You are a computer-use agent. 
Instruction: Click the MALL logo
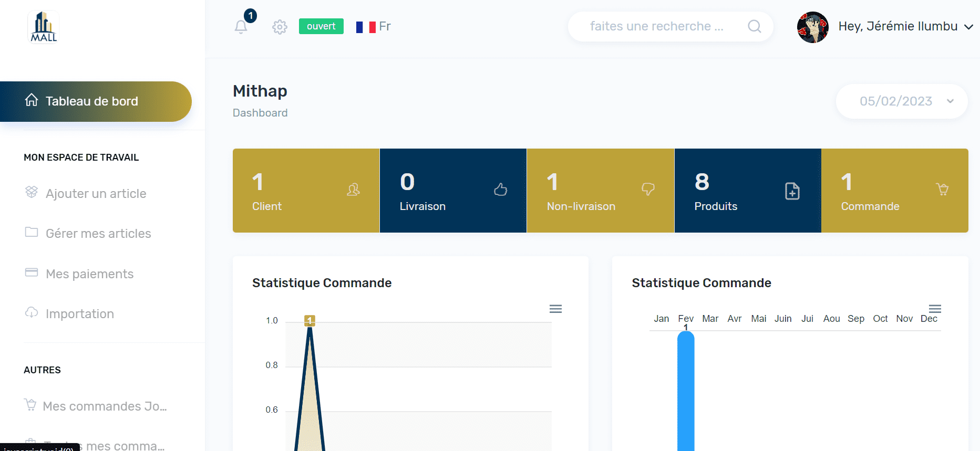44,26
